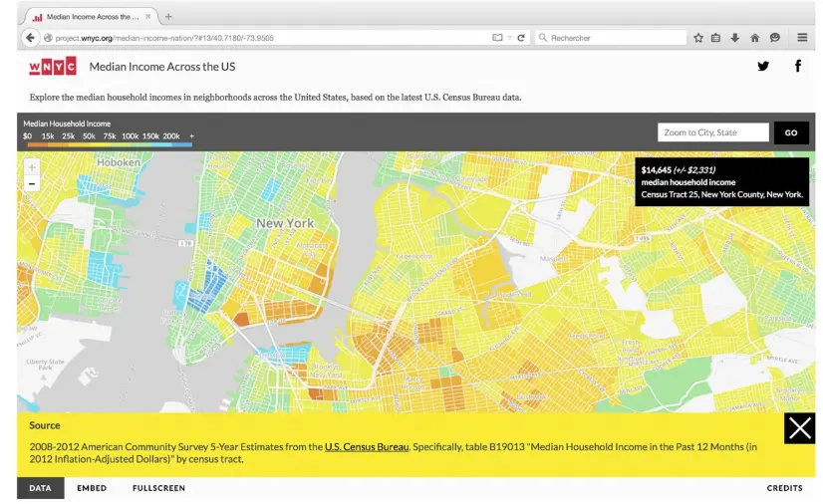Switch to the DATA tab
The width and height of the screenshot is (823, 504).
40,488
